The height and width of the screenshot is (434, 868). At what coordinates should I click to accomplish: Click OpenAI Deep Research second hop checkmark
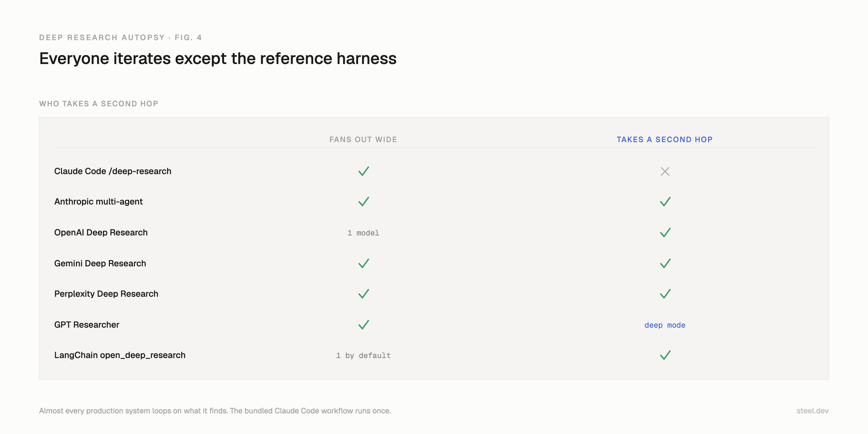coord(665,232)
